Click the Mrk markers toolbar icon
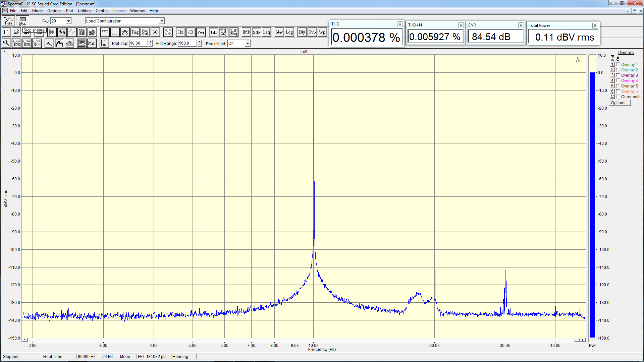 (92, 43)
